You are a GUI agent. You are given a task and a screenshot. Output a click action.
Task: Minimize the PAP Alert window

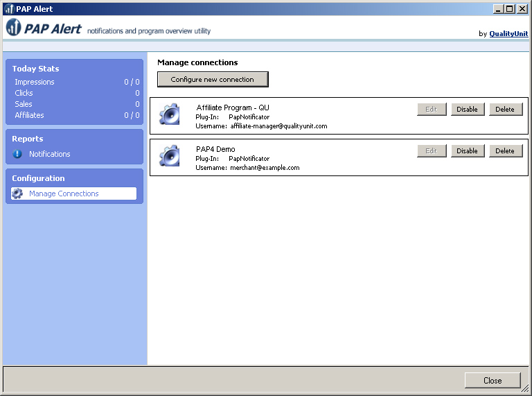(x=498, y=9)
